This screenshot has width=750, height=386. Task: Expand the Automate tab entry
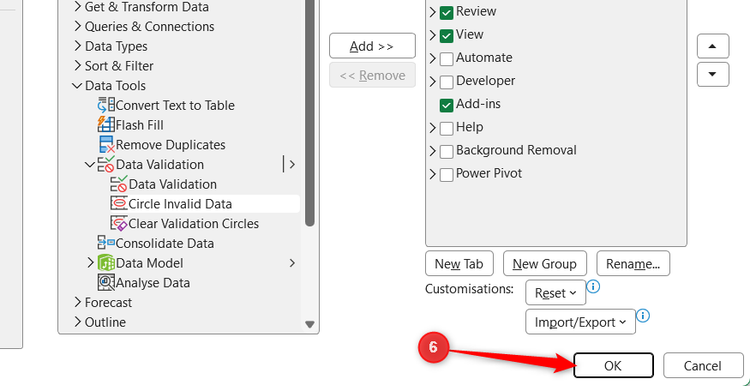[x=433, y=58]
